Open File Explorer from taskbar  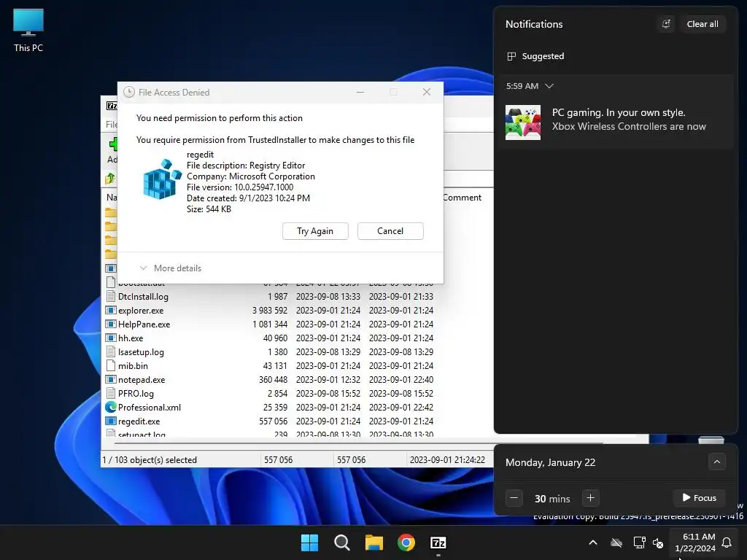pyautogui.click(x=374, y=542)
